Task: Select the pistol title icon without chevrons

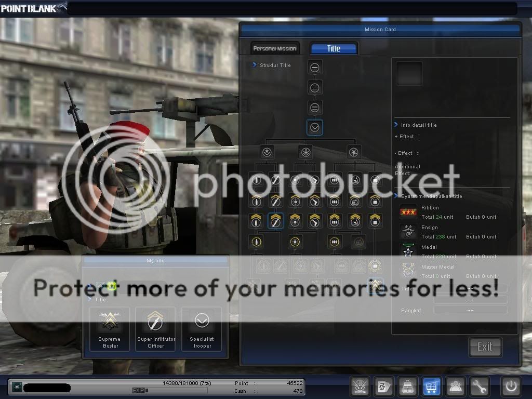Action: [x=314, y=180]
